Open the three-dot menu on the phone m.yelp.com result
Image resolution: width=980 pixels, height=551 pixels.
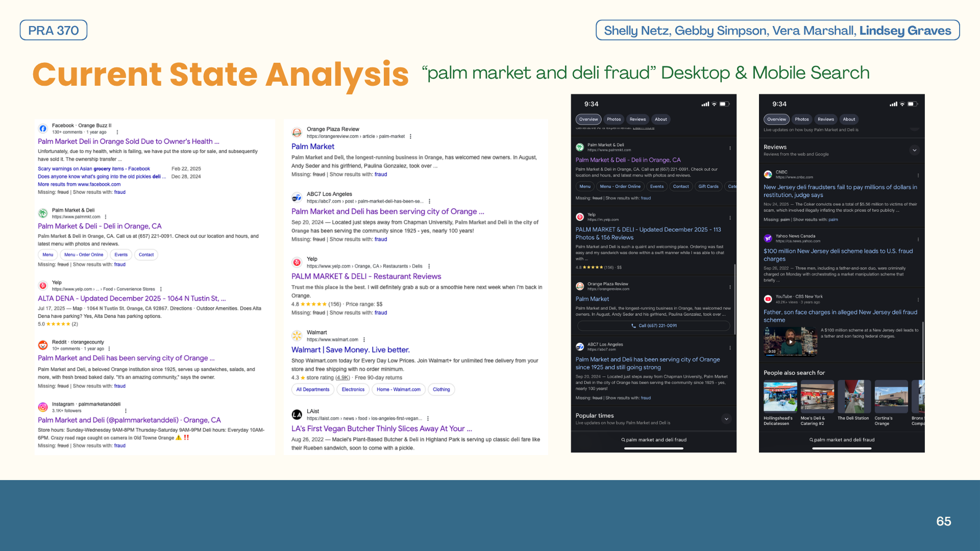tap(730, 218)
